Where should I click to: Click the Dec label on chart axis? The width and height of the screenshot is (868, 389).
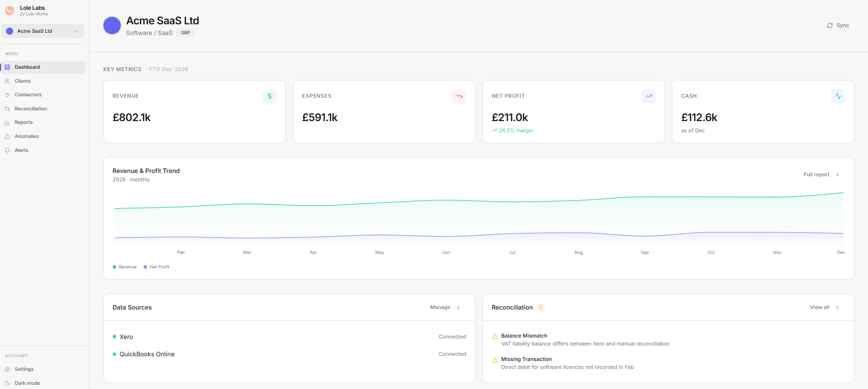coord(841,252)
